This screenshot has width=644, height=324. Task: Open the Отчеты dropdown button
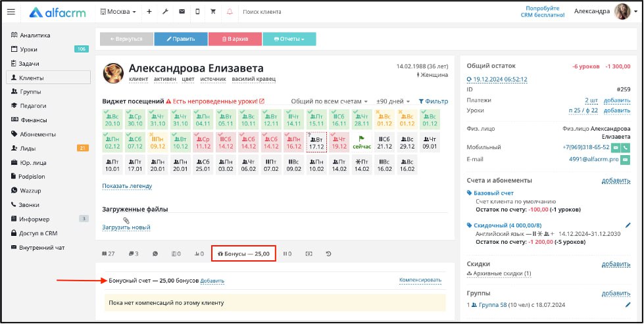(x=289, y=39)
